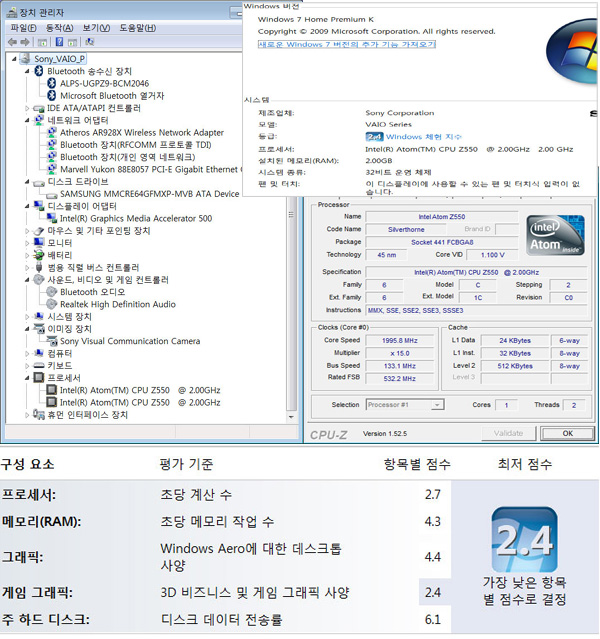Click the 네트워크 어댑터 category icon
The image size is (600, 639).
(x=39, y=120)
